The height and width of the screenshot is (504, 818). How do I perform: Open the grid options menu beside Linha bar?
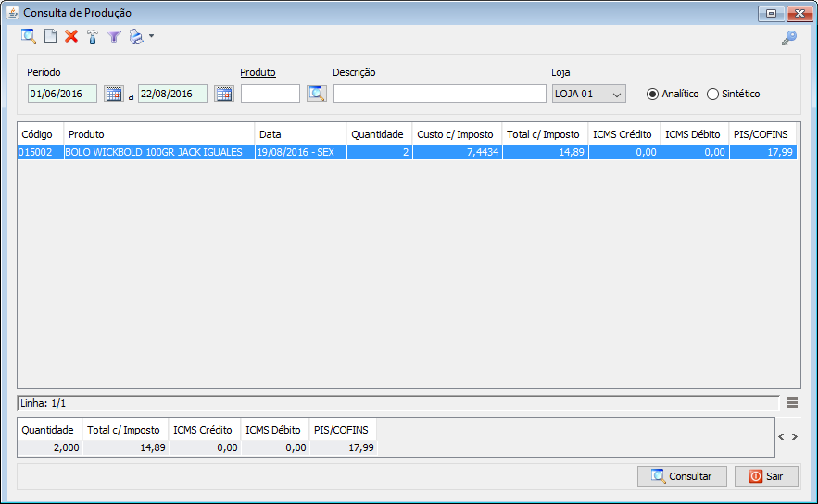tap(792, 402)
